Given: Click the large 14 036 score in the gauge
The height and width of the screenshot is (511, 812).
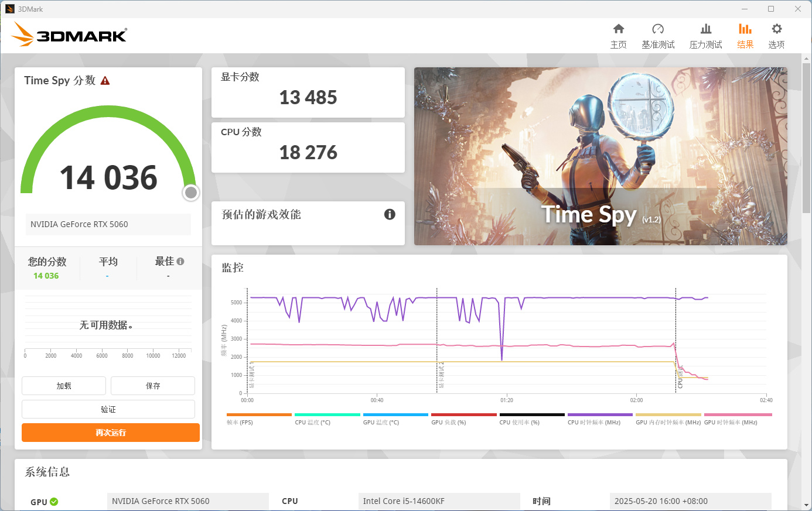Looking at the screenshot, I should click(108, 177).
